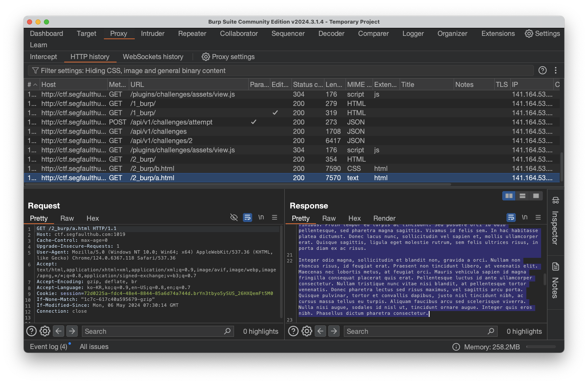Open the history help question icon
This screenshot has width=588, height=384.
click(543, 70)
